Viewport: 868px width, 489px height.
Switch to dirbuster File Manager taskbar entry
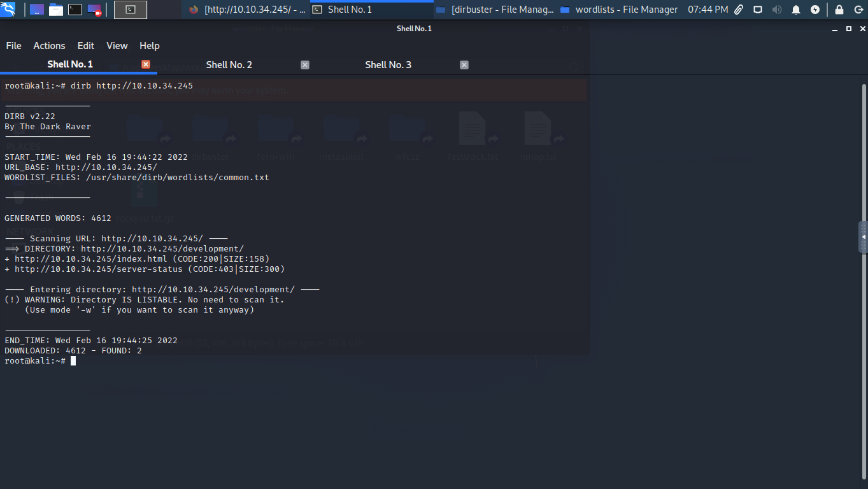pos(495,10)
